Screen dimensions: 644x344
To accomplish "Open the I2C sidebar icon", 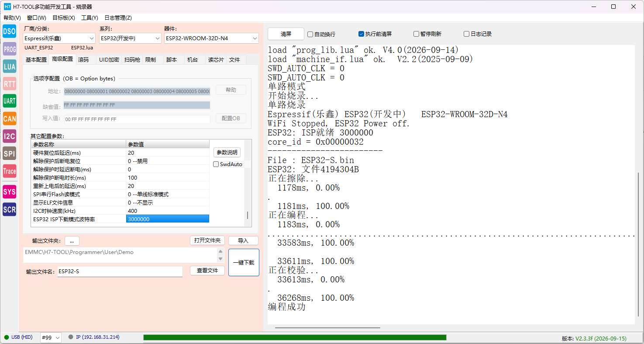I will (9, 136).
